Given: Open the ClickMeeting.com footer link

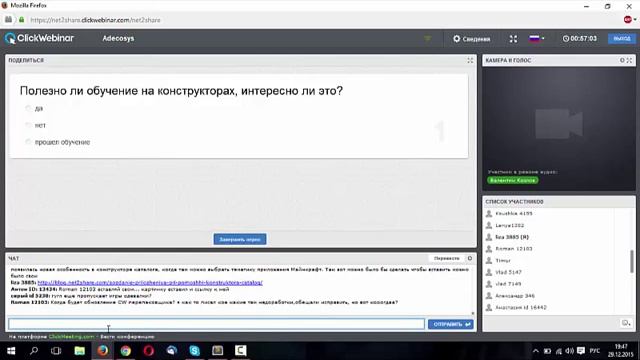Looking at the screenshot, I should pyautogui.click(x=71, y=337).
